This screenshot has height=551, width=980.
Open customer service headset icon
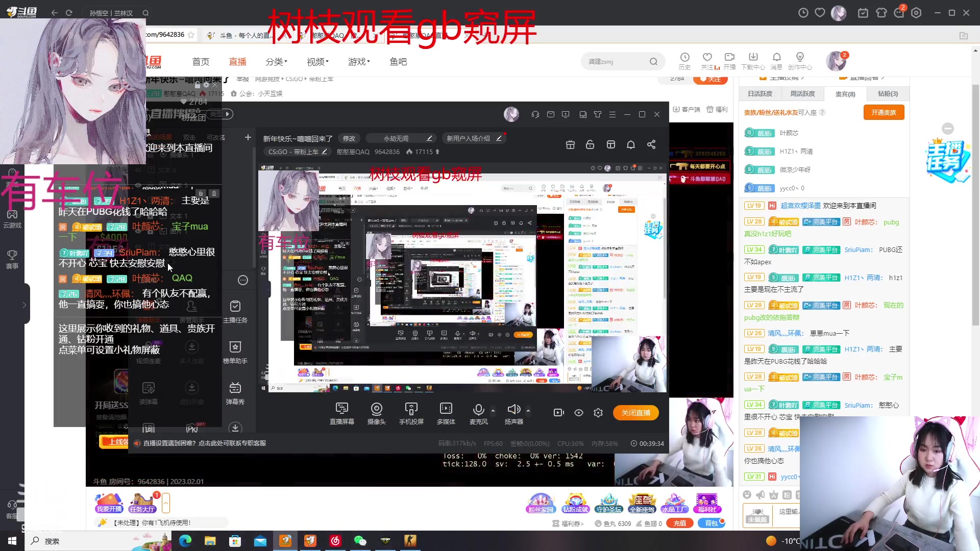tap(535, 114)
